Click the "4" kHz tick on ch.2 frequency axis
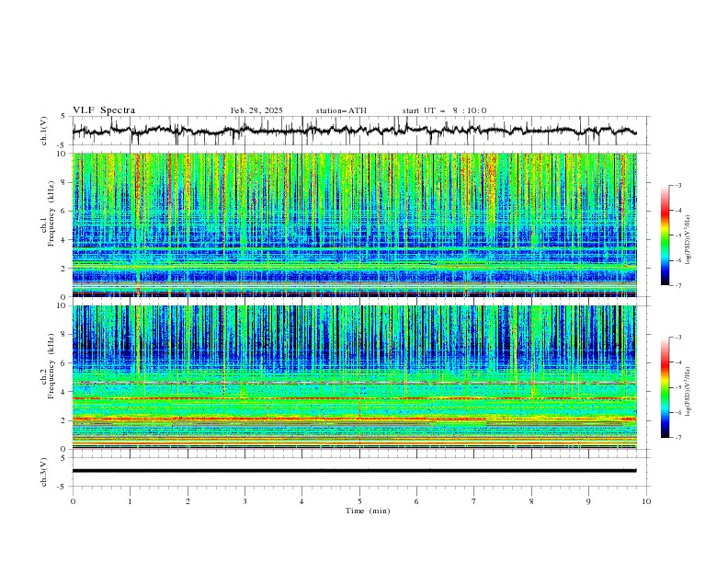This screenshot has width=728, height=563. point(65,392)
